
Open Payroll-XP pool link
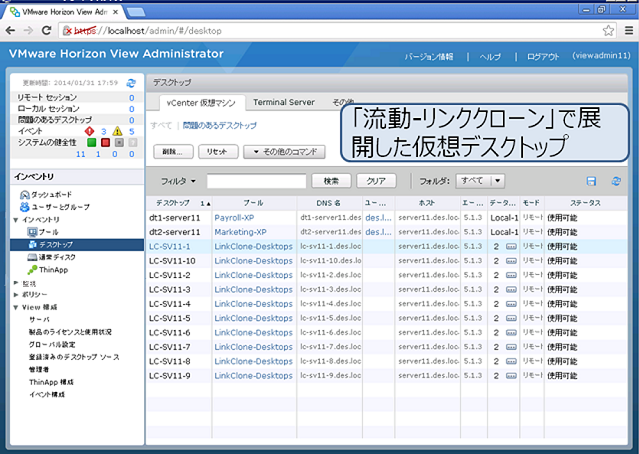point(234,218)
